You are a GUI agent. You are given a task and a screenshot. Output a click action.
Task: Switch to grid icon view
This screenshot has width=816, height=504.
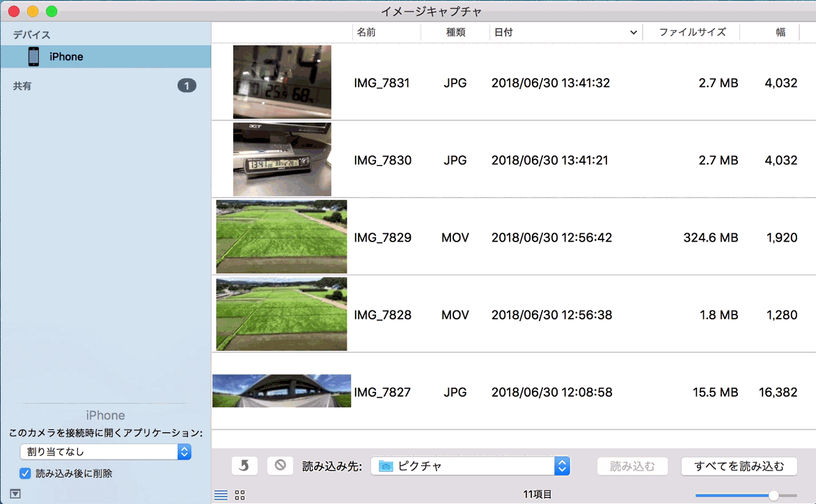[240, 495]
